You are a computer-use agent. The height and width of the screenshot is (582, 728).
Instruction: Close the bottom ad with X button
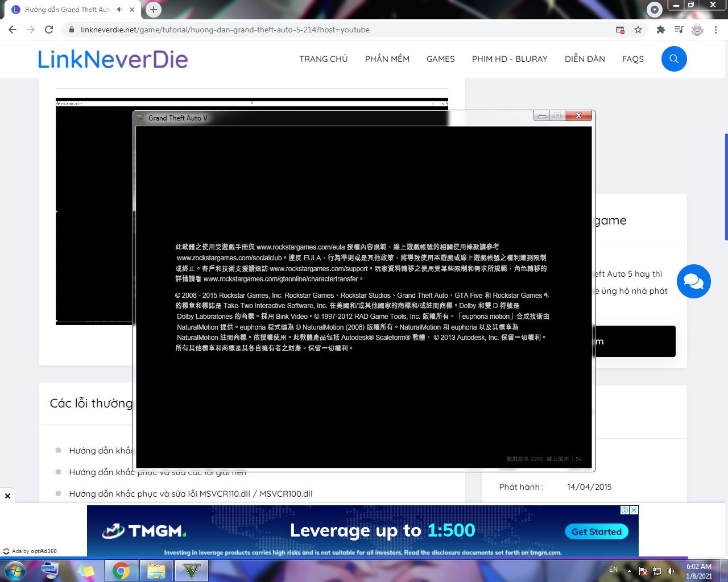click(x=7, y=496)
